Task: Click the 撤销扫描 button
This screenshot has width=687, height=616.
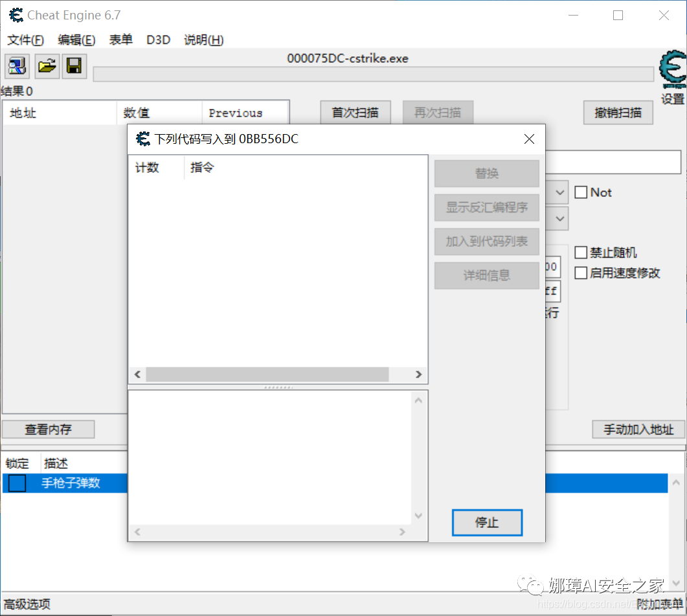Action: (x=618, y=113)
